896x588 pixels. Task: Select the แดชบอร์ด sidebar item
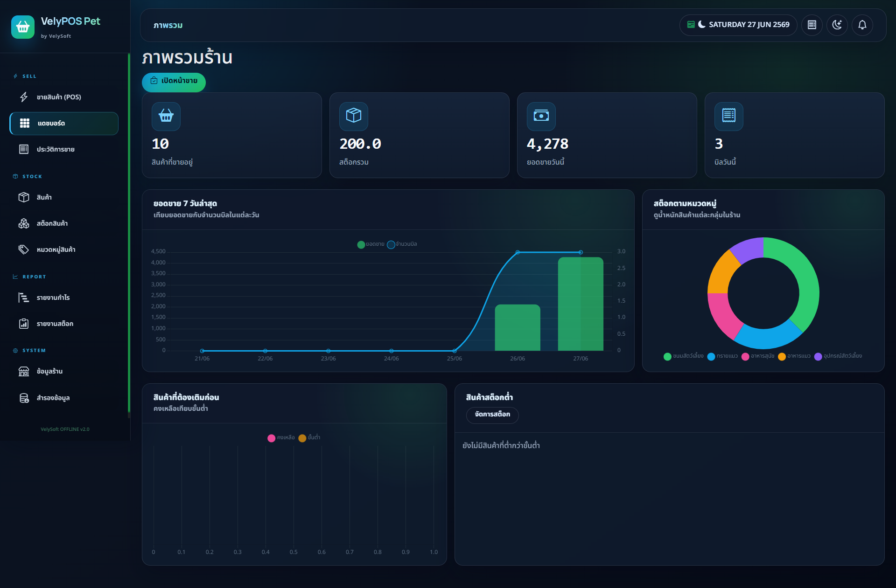tap(64, 124)
